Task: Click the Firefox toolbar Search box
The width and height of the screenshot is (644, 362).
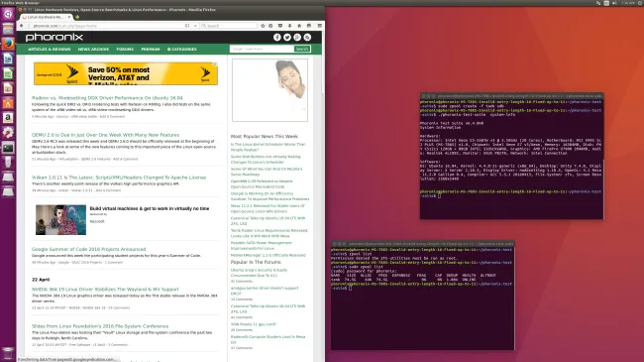Action: click(x=229, y=26)
